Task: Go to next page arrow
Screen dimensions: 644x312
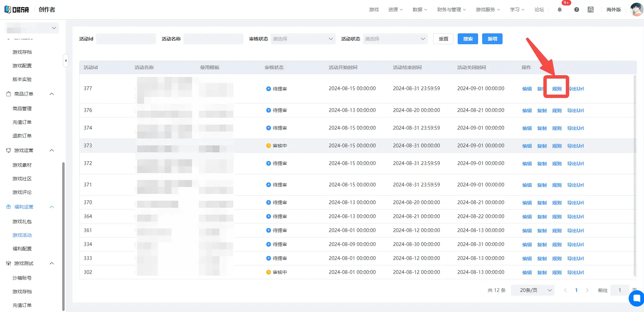Action: (x=587, y=290)
